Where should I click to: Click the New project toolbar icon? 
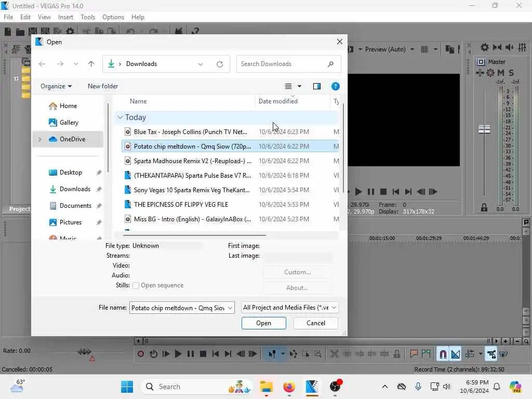click(x=8, y=32)
